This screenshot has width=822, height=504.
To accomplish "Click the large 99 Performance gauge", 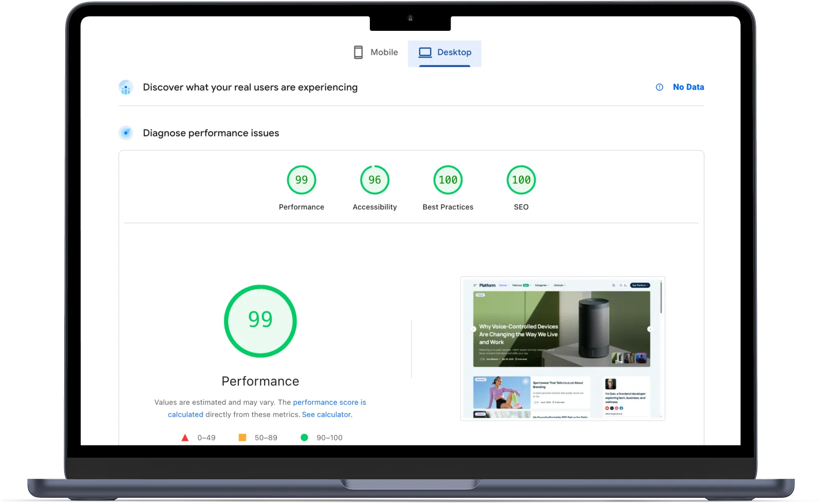I will (x=260, y=321).
